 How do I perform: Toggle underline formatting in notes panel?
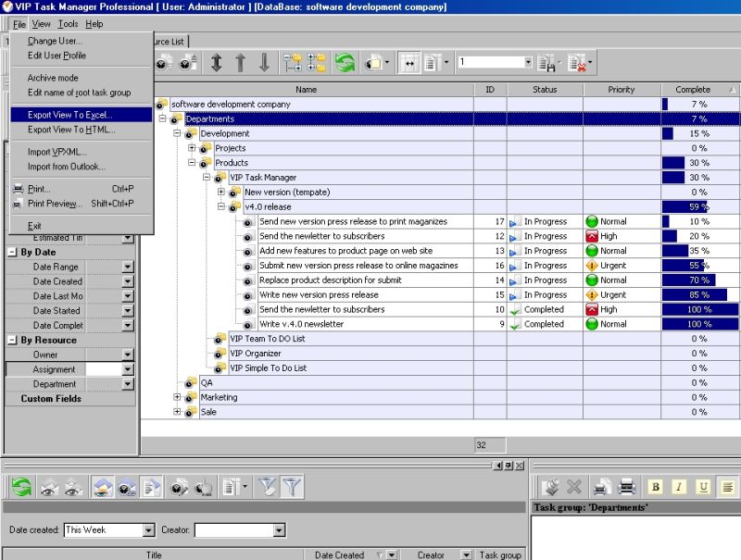702,486
